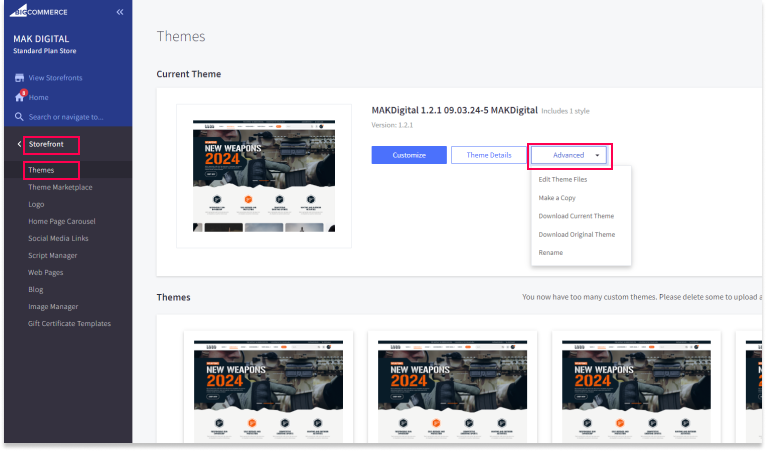Collapse the sidebar with double-chevron icon
Screen dimensions: 766x451
(120, 12)
